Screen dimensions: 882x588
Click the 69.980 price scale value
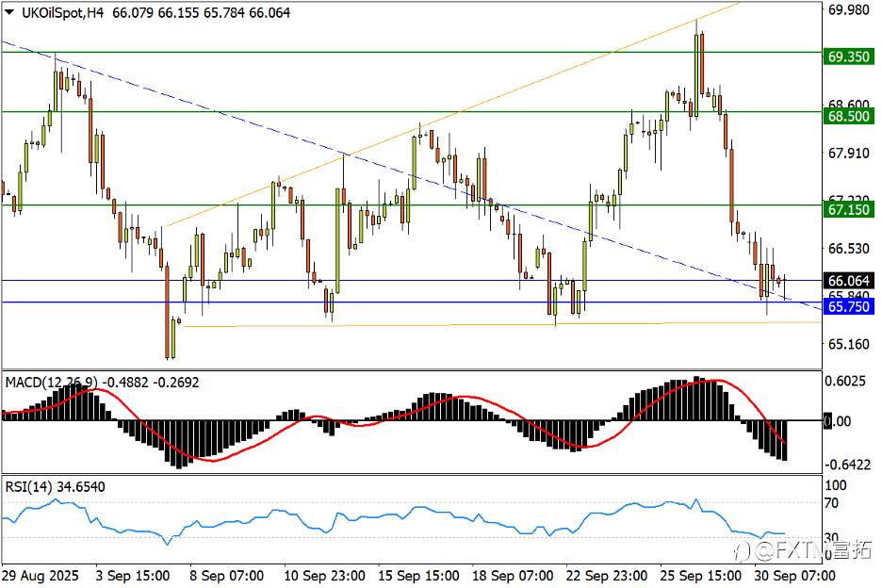tap(849, 9)
